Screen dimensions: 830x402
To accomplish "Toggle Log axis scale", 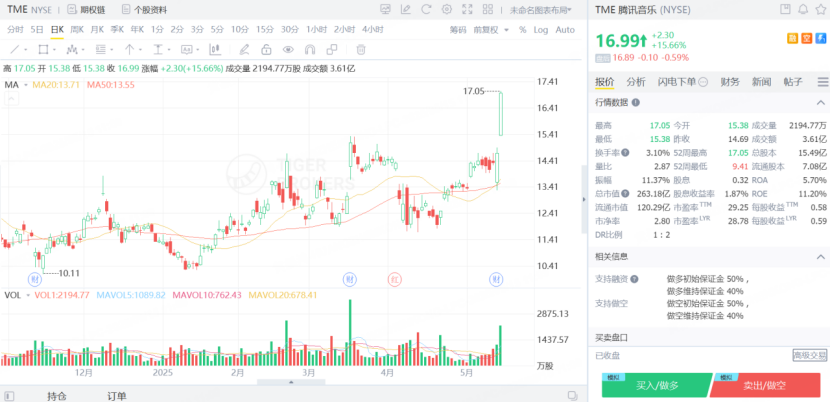I will pyautogui.click(x=541, y=30).
